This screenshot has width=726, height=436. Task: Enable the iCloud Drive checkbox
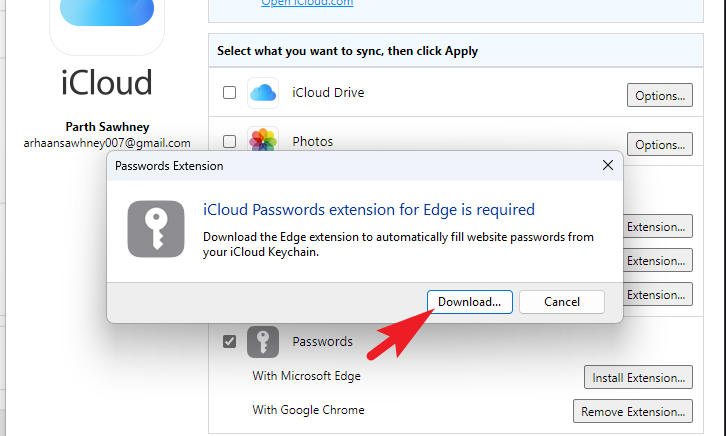point(229,93)
